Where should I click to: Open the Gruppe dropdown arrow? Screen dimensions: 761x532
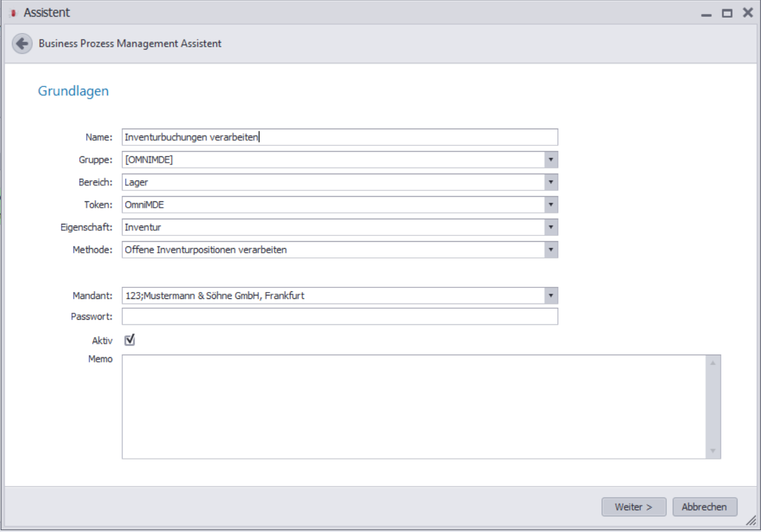point(551,160)
